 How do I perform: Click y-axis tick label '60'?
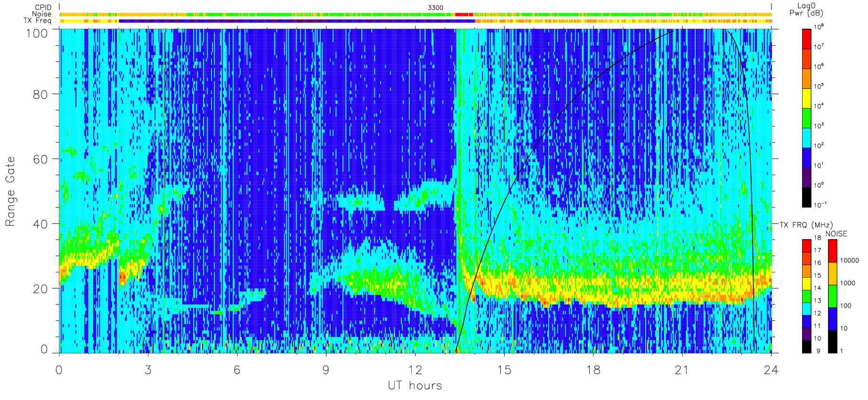pyautogui.click(x=41, y=159)
